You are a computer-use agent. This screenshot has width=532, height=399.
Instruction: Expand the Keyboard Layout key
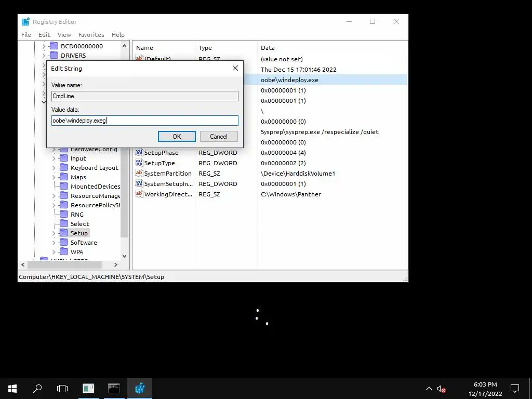(x=54, y=168)
